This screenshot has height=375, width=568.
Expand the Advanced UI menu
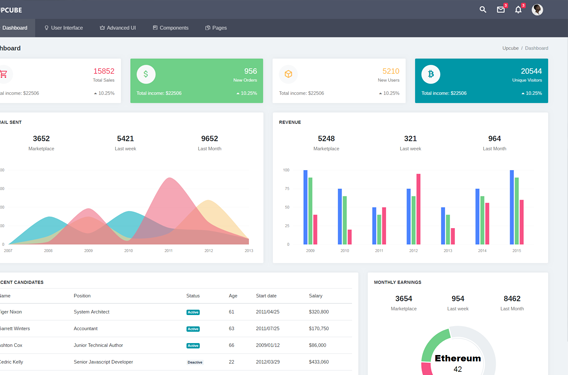[x=118, y=28]
